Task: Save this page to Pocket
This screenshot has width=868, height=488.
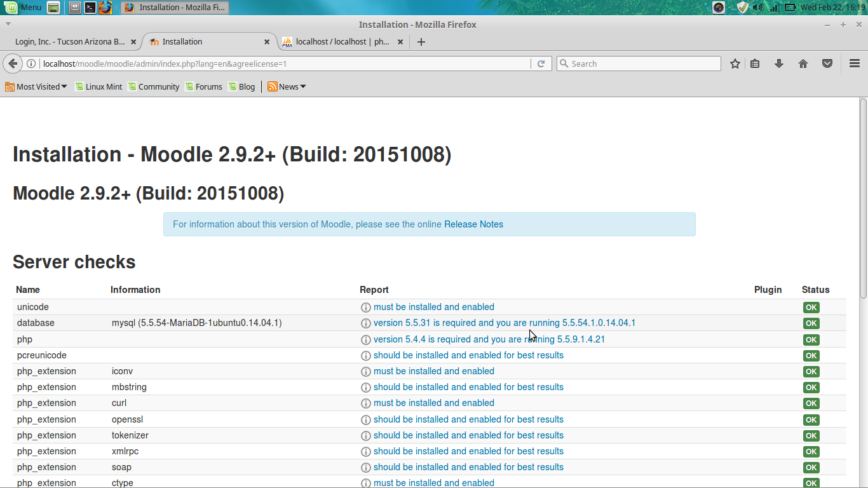Action: 827,64
